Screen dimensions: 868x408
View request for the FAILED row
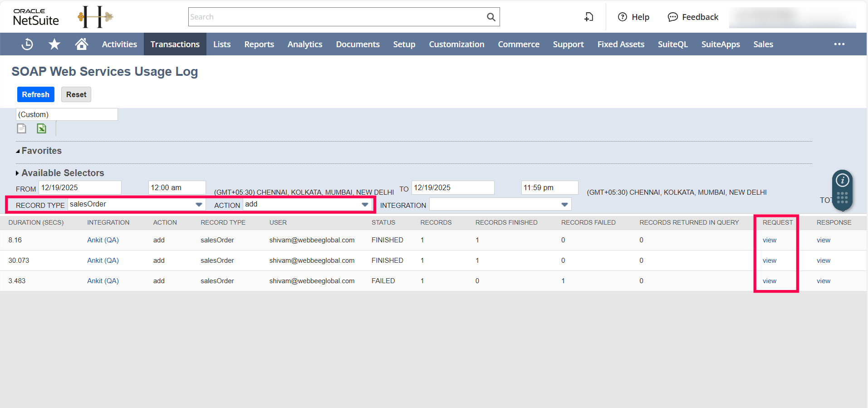point(769,281)
